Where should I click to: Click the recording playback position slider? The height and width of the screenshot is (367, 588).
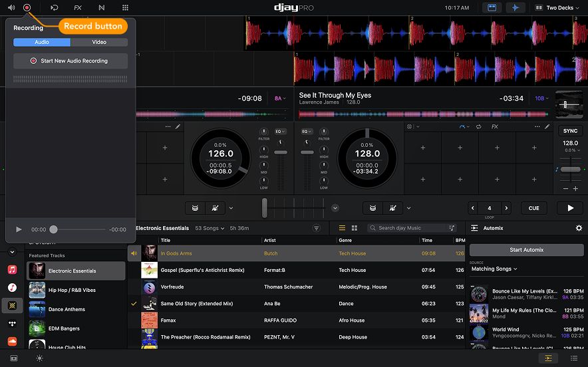pos(54,229)
